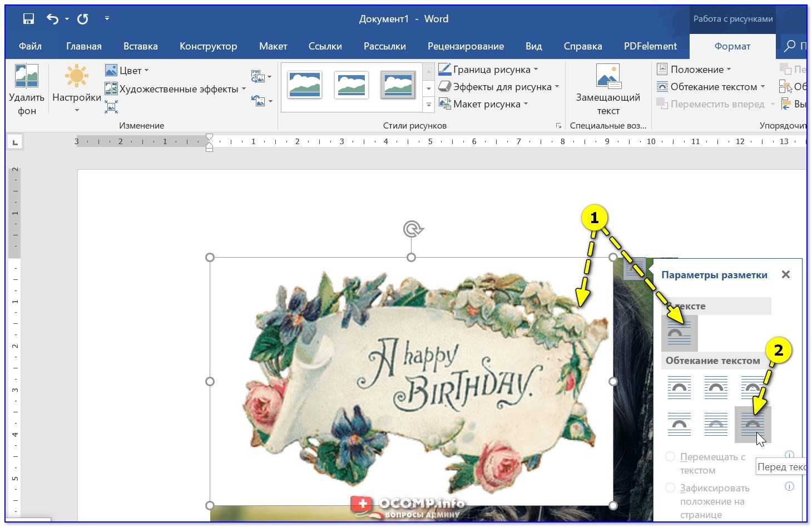
Task: Undo the last action via the arrow icon
Action: click(52, 19)
